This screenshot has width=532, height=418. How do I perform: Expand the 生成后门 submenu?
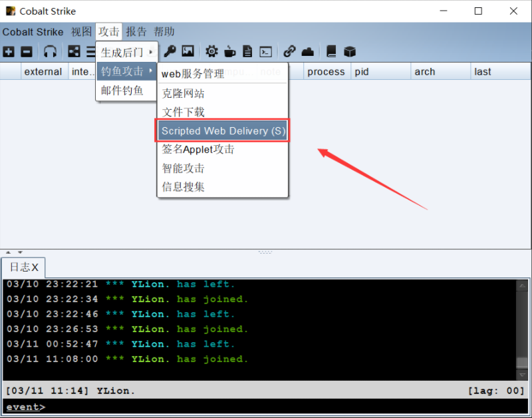[x=127, y=53]
